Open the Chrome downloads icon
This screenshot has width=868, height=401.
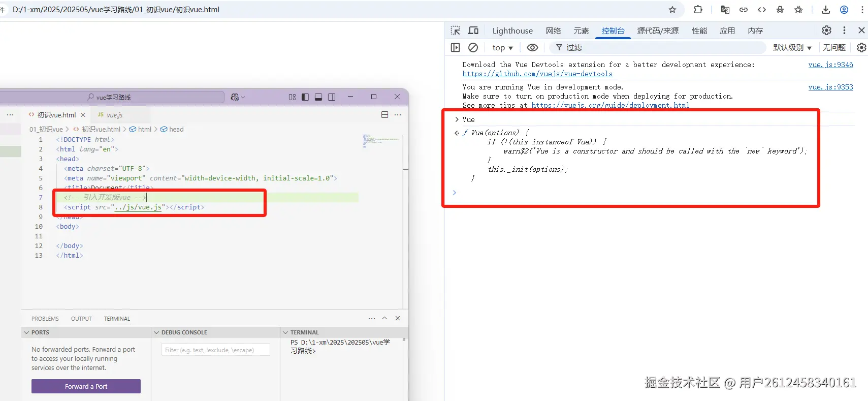coord(826,10)
